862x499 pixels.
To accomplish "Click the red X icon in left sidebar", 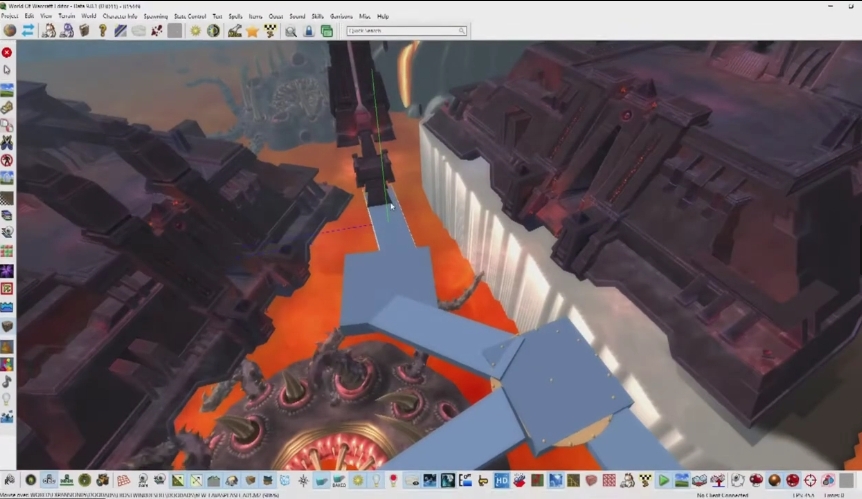I will (x=7, y=52).
